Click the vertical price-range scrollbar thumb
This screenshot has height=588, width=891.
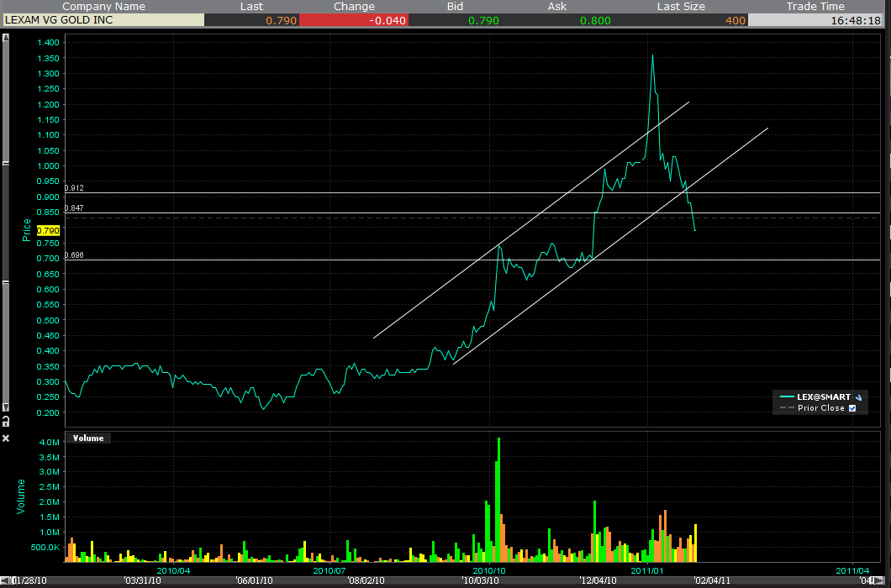(x=6, y=223)
